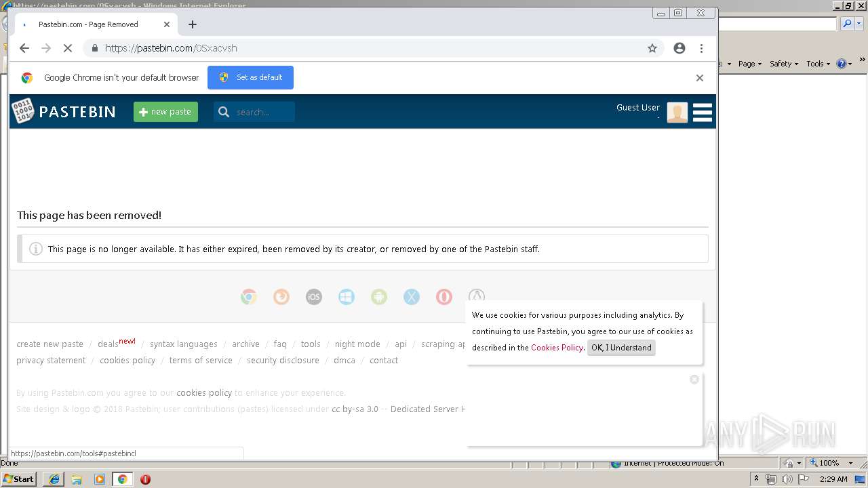The height and width of the screenshot is (488, 868).
Task: Open Opera from the taskbar
Action: pos(145,479)
